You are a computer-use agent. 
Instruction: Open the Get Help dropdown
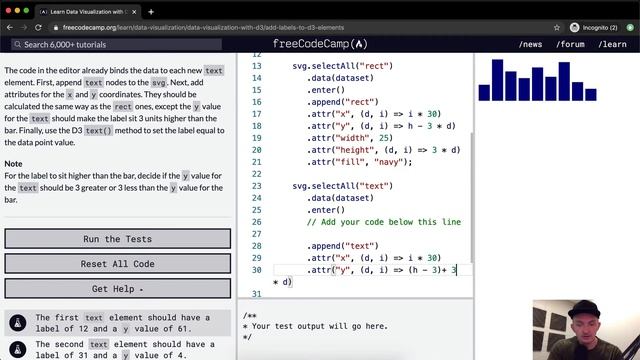(118, 289)
